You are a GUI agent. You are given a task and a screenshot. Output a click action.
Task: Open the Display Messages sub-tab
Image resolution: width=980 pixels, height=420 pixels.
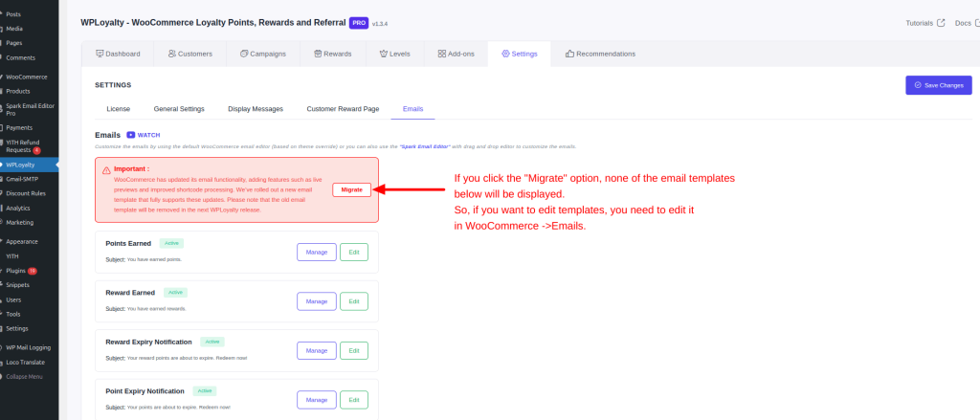point(255,109)
